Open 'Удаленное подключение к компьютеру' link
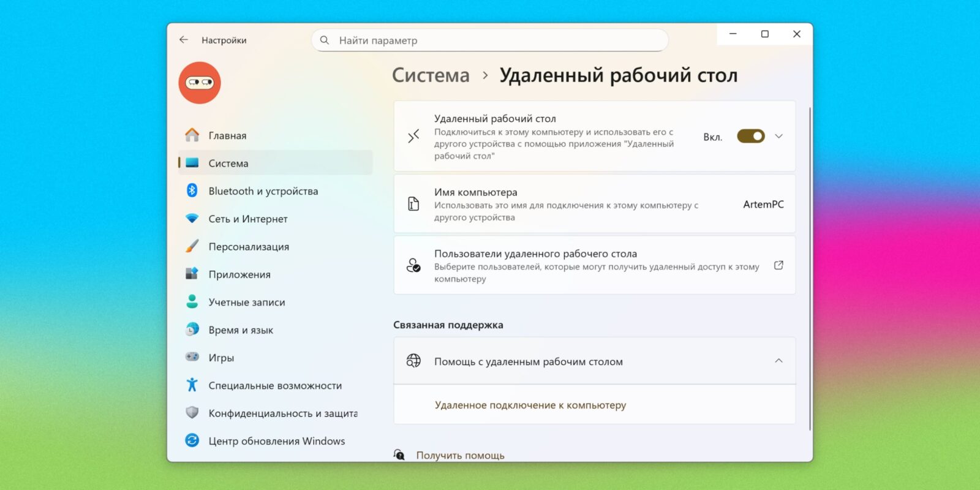 point(530,405)
